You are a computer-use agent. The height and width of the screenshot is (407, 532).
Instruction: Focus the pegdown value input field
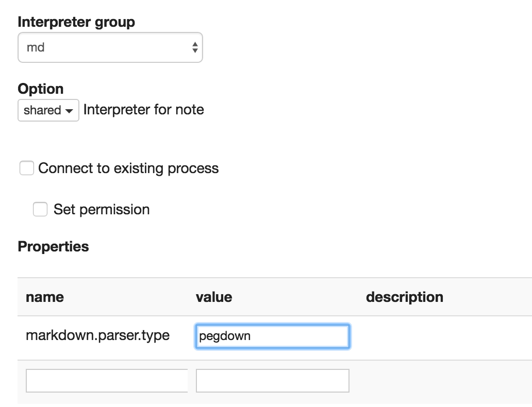click(272, 336)
